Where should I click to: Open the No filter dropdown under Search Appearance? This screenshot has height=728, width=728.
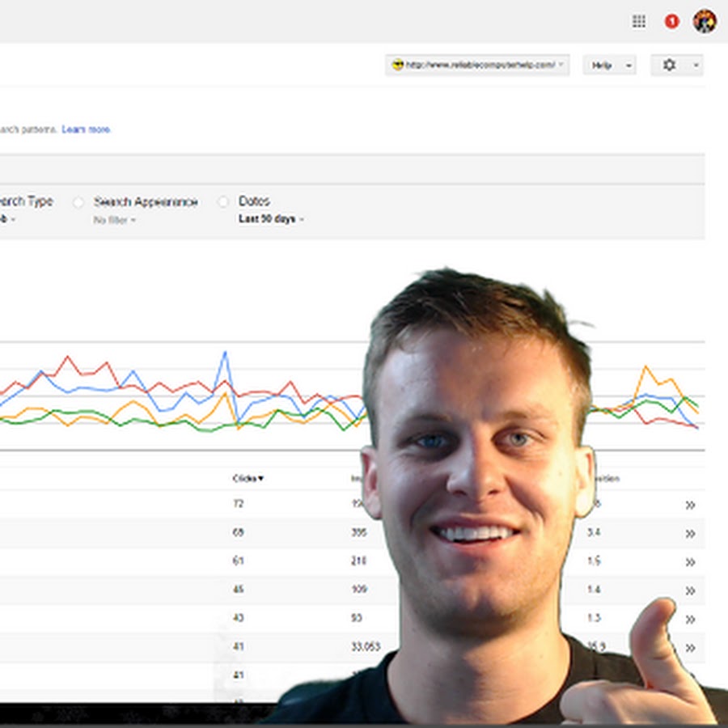click(115, 220)
